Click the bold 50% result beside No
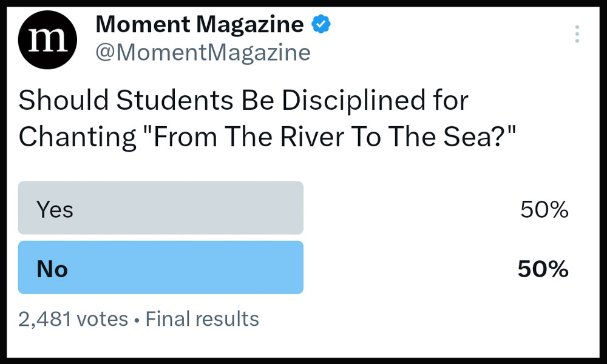607x364 pixels. pos(543,269)
